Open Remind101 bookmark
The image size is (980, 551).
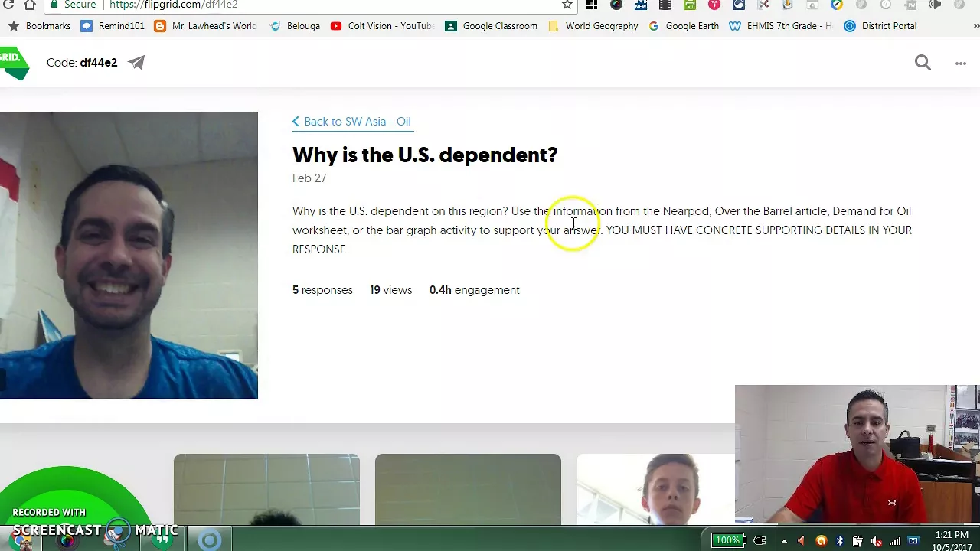[113, 26]
